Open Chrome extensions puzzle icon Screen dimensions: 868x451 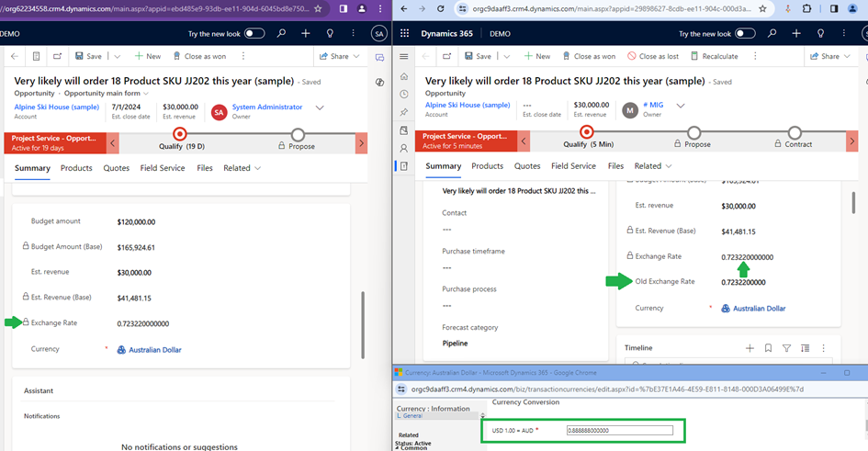pyautogui.click(x=806, y=8)
